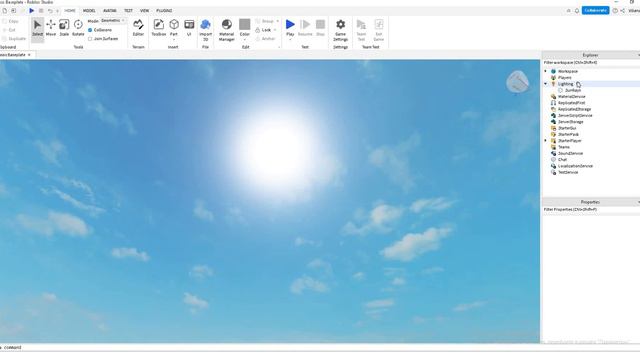Expand the StarterPlayer tree node
Image resolution: width=640 pixels, height=360 pixels.
point(546,141)
